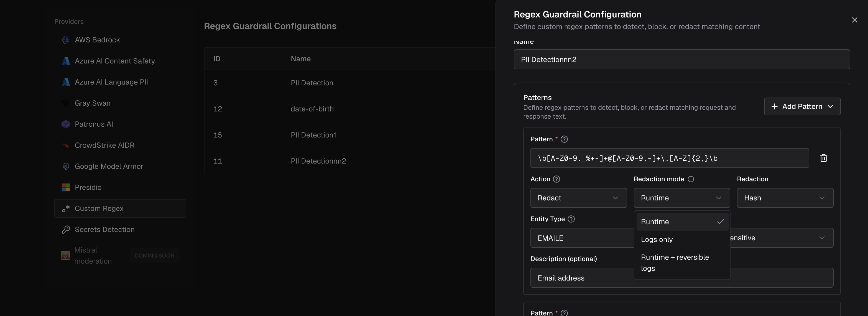Open CrowdStrike AIDR provider
The width and height of the screenshot is (868, 316).
[x=120, y=145]
